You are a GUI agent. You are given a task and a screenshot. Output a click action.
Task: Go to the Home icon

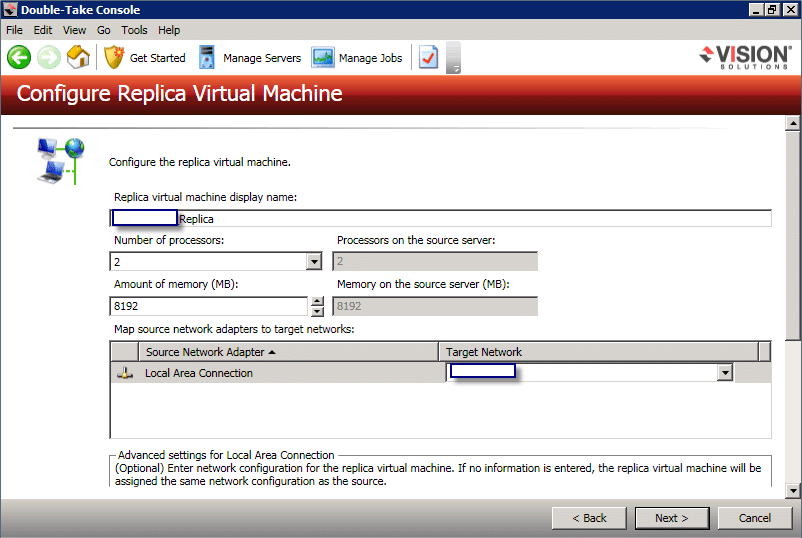(78, 57)
